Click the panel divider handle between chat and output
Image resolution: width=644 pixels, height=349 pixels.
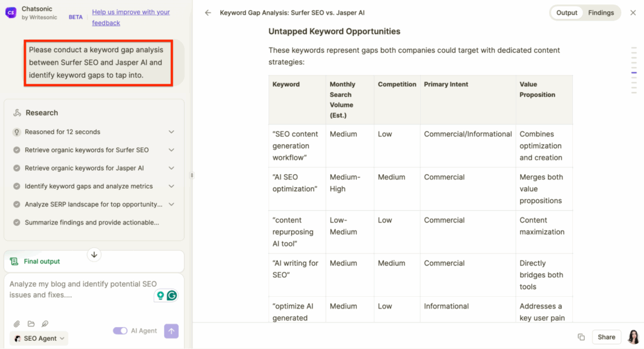tap(192, 175)
